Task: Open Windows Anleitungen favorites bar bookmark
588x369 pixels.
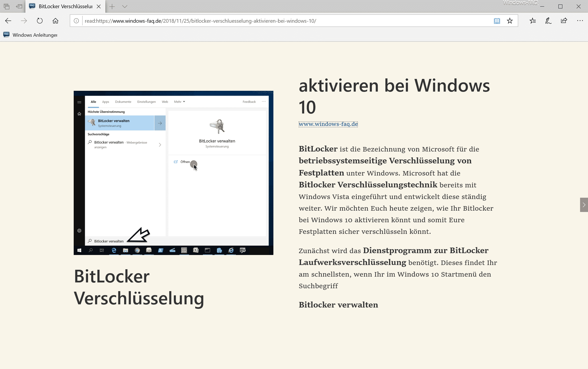Action: [30, 35]
